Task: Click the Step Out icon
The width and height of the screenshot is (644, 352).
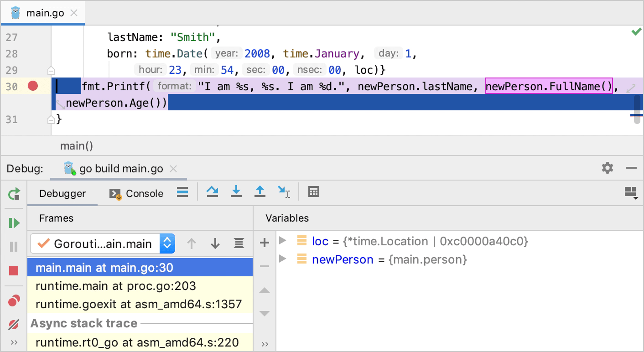Action: tap(260, 192)
